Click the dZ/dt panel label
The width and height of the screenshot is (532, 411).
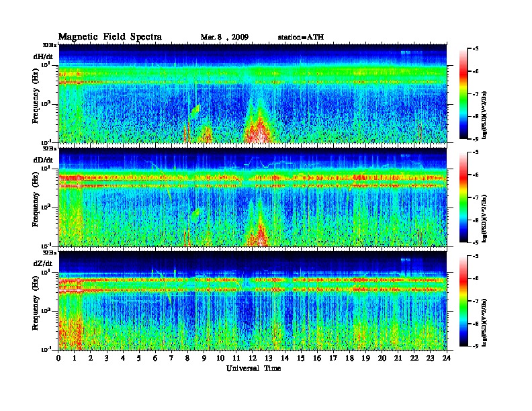point(43,263)
